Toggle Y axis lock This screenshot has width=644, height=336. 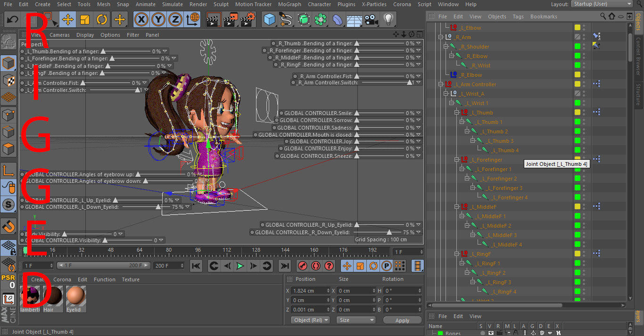(x=158, y=20)
